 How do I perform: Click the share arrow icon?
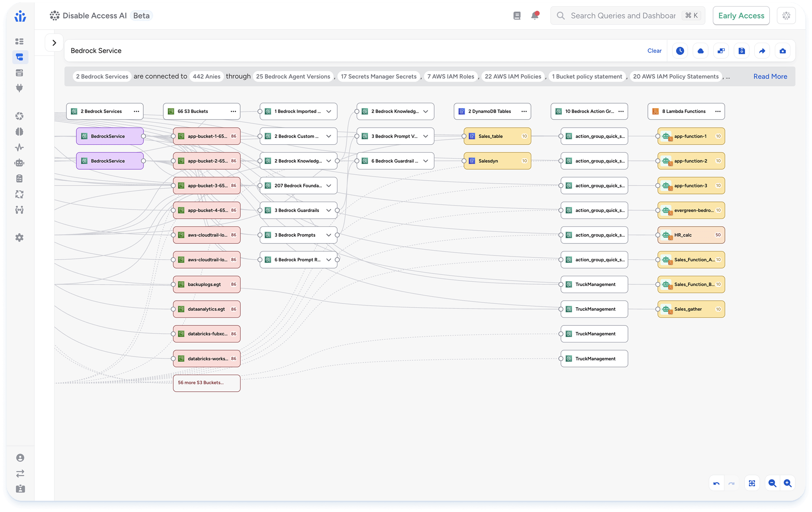click(762, 51)
